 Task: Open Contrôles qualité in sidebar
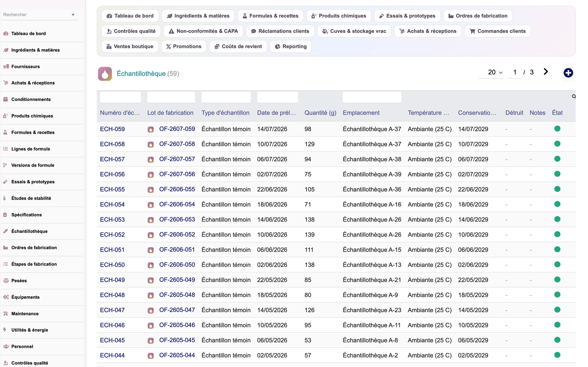coord(30,363)
